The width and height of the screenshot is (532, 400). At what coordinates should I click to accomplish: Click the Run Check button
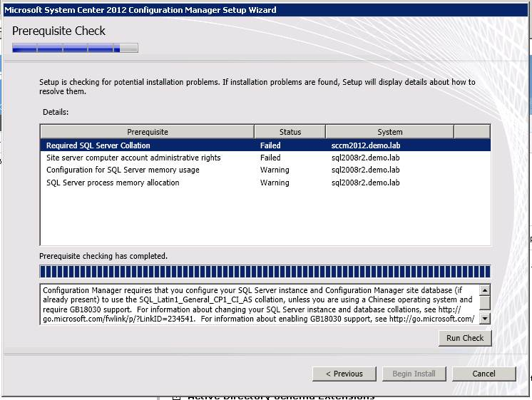click(x=465, y=338)
